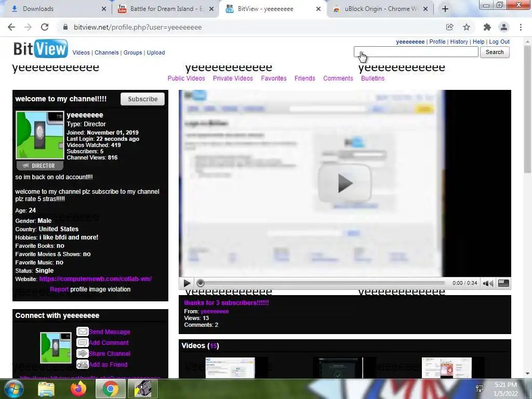Play video with small play button

[x=187, y=283]
